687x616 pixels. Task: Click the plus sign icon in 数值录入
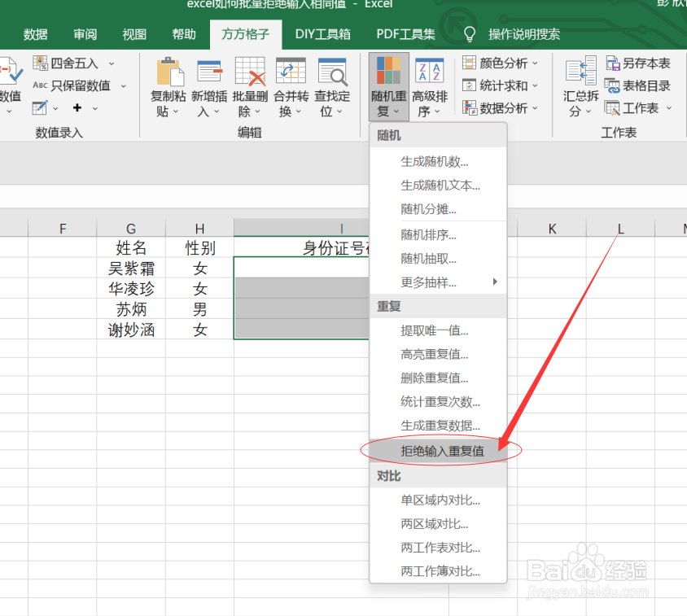click(77, 107)
